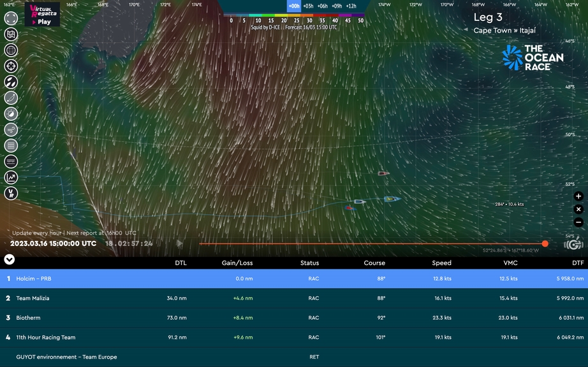Click the exclusion zone lines icon
The width and height of the screenshot is (588, 367).
click(x=11, y=161)
